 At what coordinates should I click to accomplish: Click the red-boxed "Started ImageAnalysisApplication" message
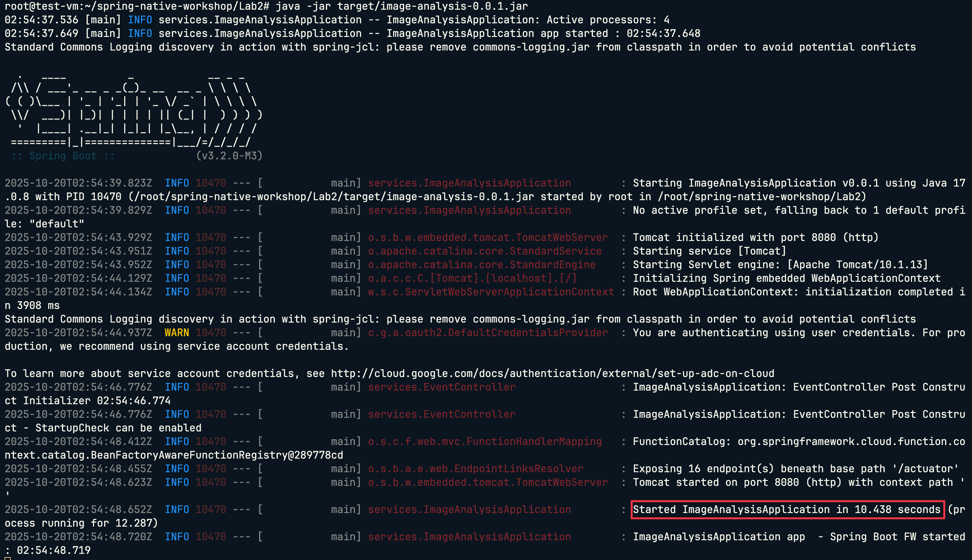point(787,509)
